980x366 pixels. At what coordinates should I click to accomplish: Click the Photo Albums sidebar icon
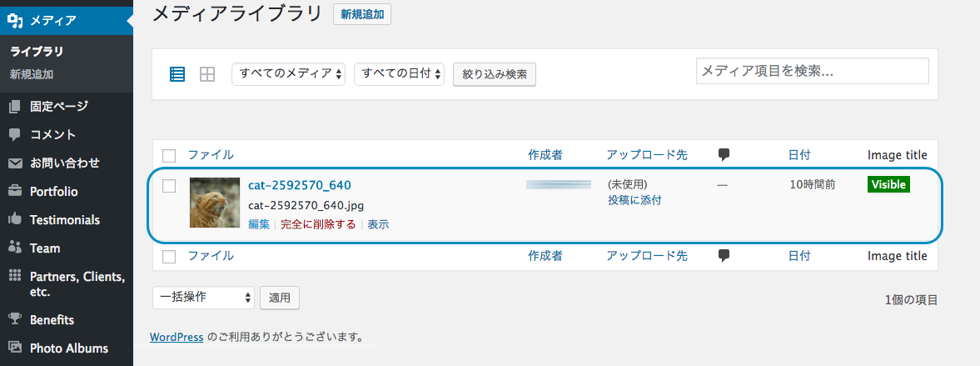(x=15, y=348)
